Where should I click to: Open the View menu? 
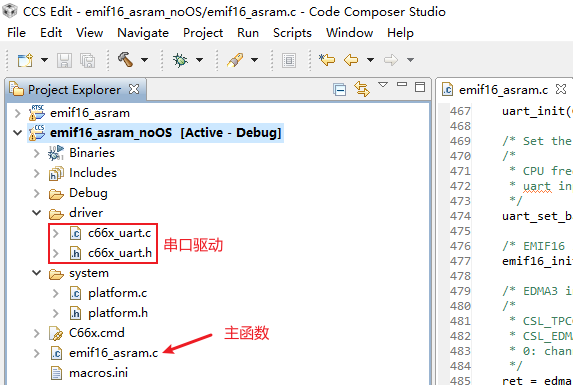pyautogui.click(x=90, y=33)
